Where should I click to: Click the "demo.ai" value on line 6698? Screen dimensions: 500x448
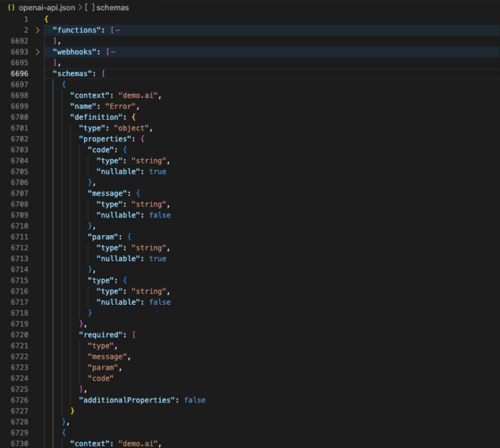point(138,96)
